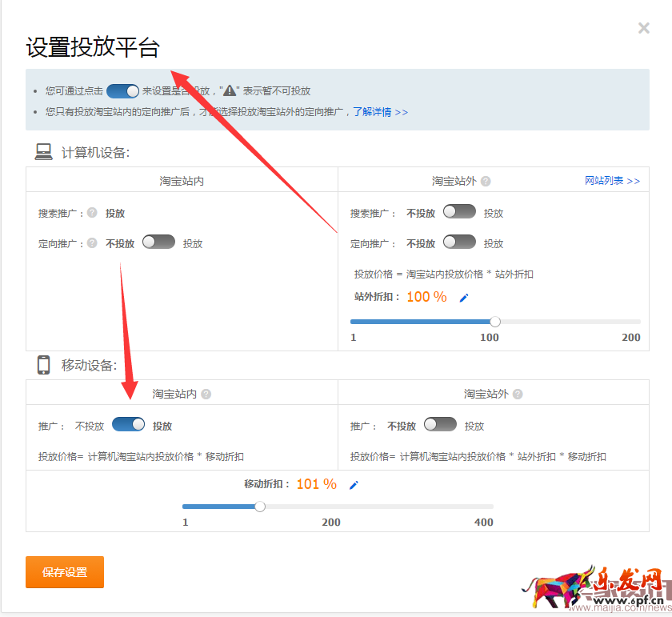Disable the mobile 淘宝站内 推广 switch
The width and height of the screenshot is (672, 617).
[x=128, y=424]
